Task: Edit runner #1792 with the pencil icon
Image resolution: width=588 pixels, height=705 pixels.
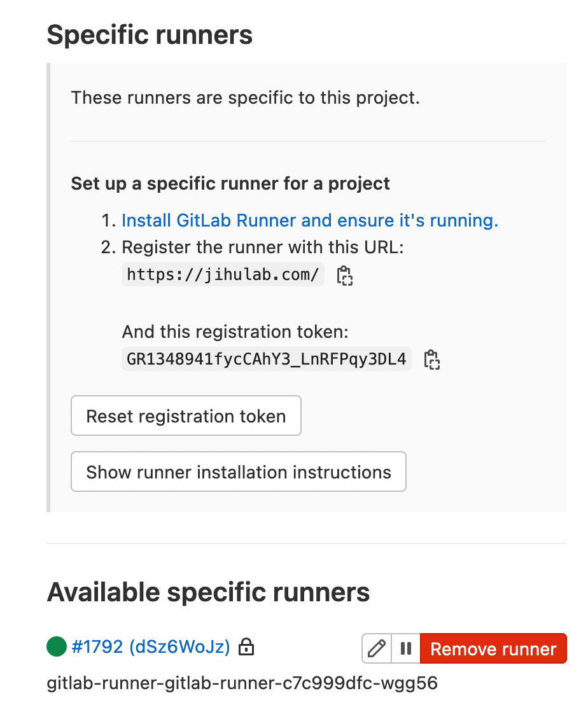Action: tap(377, 649)
